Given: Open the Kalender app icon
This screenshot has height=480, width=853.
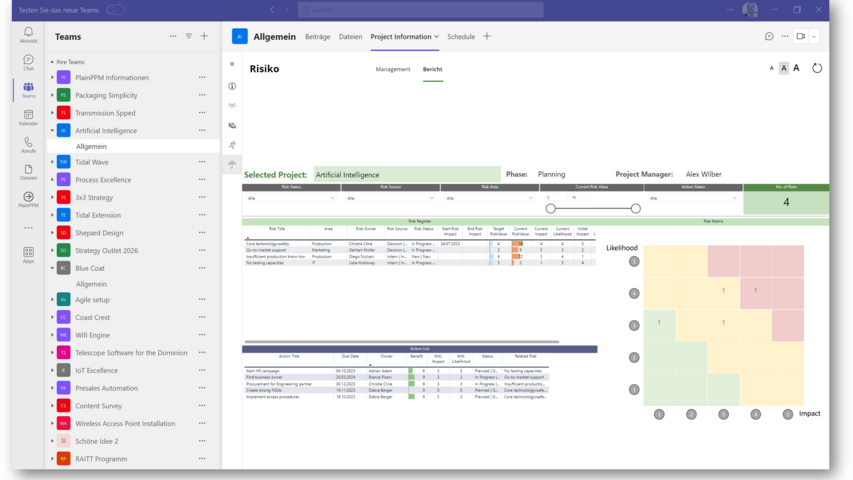Looking at the screenshot, I should pos(28,116).
